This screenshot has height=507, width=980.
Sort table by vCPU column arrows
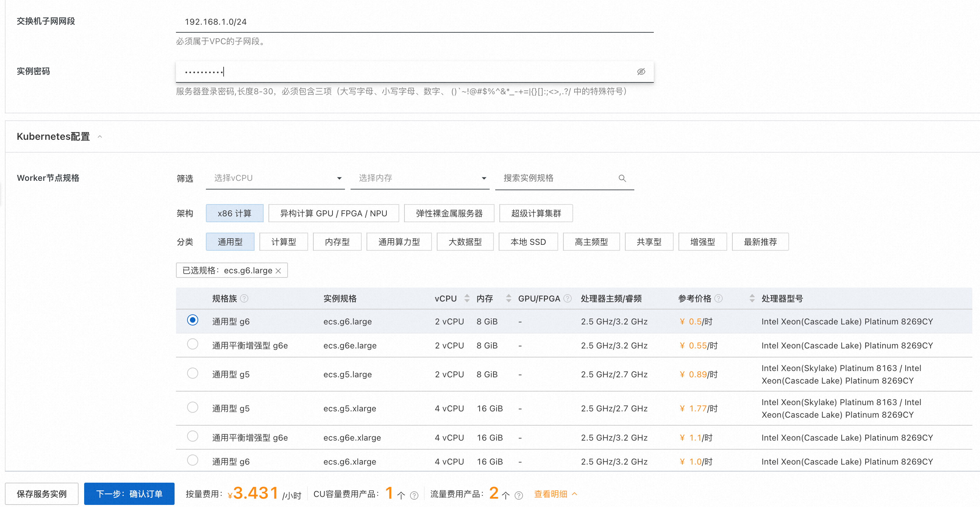467,299
